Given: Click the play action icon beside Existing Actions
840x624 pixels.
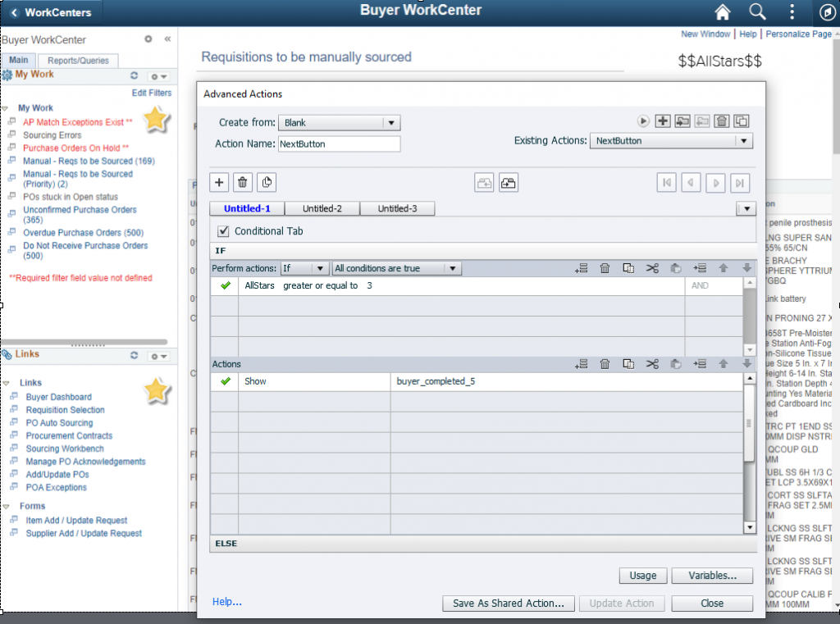Looking at the screenshot, I should pyautogui.click(x=643, y=121).
